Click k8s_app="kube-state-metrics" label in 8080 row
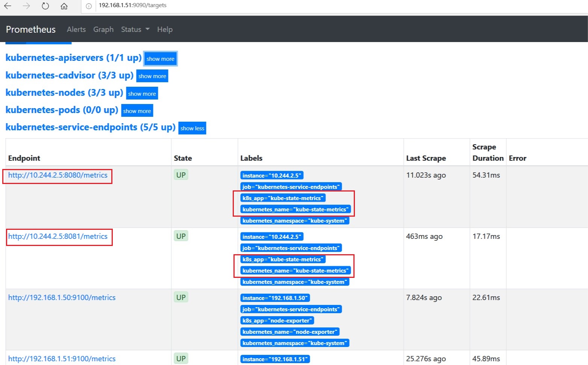Screen dimensions: 588x365 283,198
